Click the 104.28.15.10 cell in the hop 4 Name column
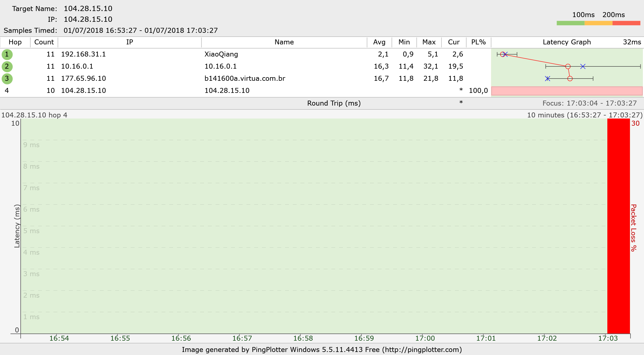Image resolution: width=644 pixels, height=355 pixels. 227,91
